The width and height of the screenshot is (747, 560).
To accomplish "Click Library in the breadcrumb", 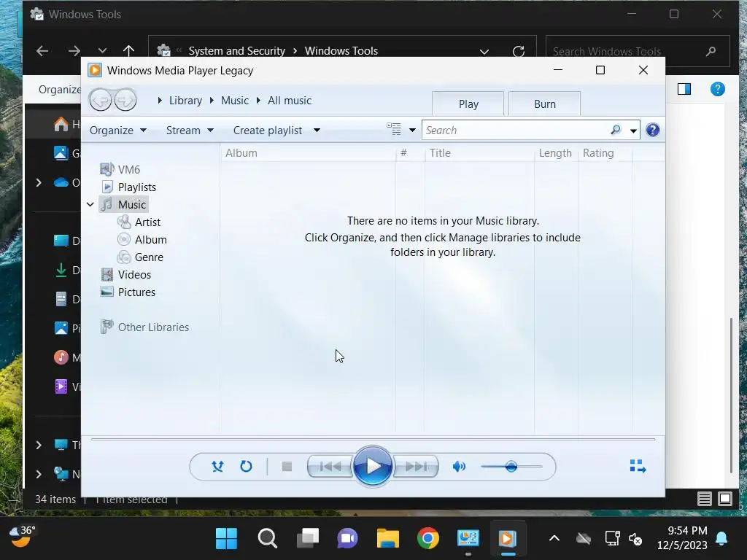I will pos(185,101).
